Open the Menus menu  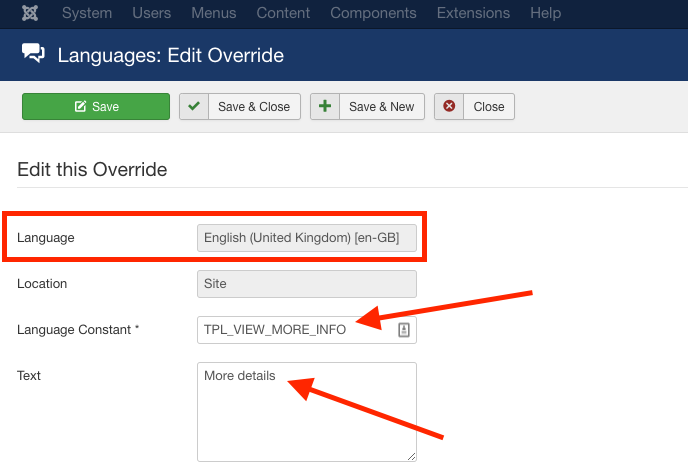214,13
